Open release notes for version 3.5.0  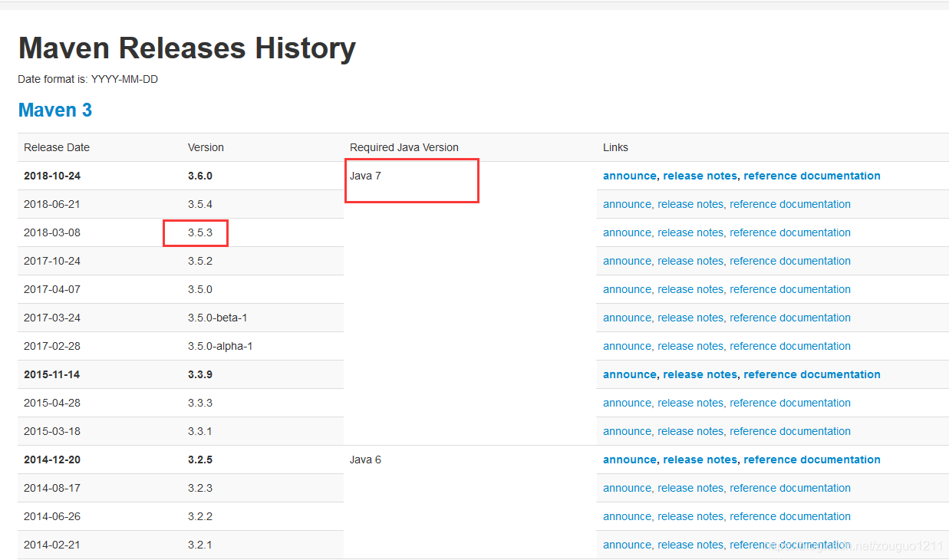pos(690,289)
